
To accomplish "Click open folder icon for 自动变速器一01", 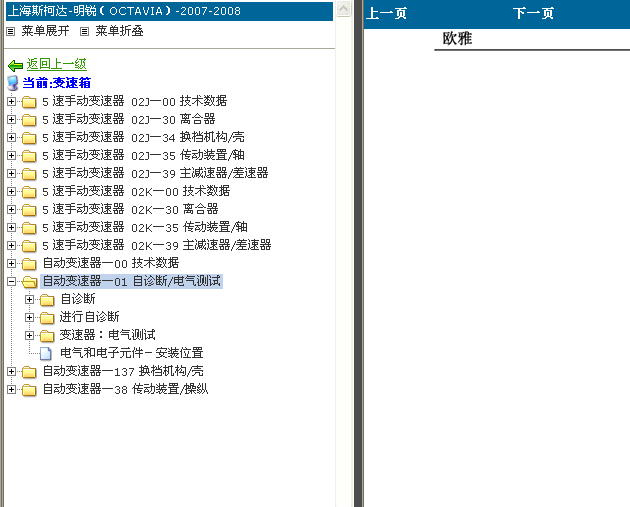I will (x=29, y=282).
